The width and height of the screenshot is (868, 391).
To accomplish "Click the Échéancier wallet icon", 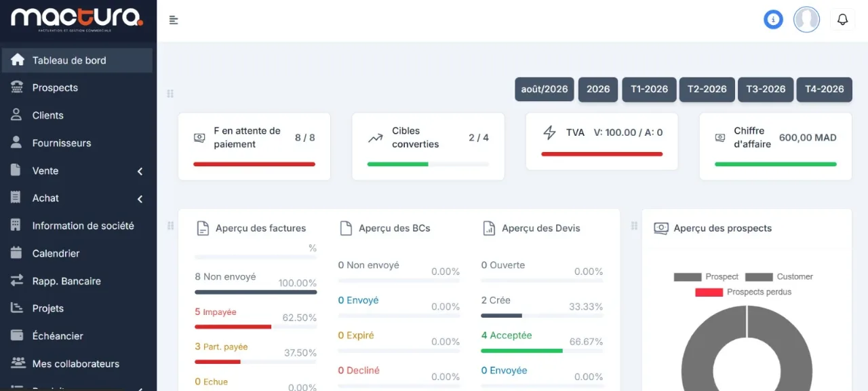I will click(x=18, y=335).
